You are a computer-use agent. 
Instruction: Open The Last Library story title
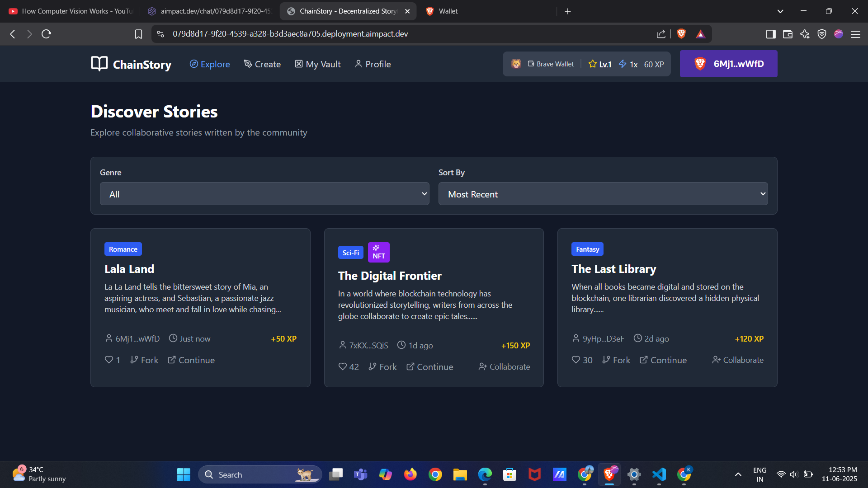[x=613, y=269]
